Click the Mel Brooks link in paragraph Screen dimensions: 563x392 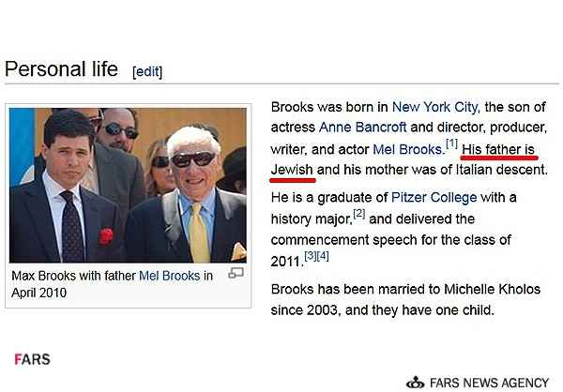[408, 149]
